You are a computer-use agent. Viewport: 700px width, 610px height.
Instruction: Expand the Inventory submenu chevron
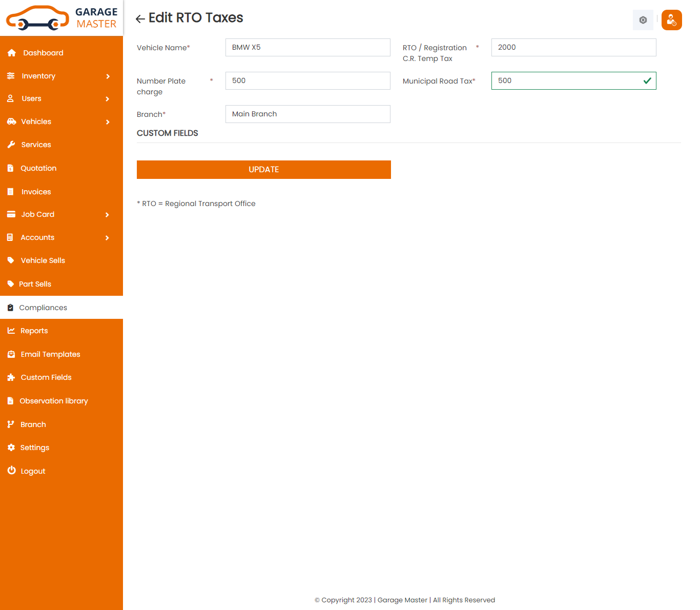(x=108, y=76)
